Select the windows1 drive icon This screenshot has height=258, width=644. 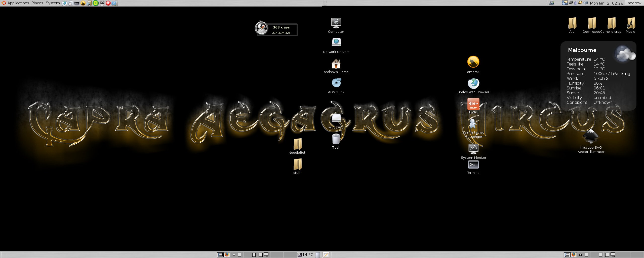coord(336,121)
